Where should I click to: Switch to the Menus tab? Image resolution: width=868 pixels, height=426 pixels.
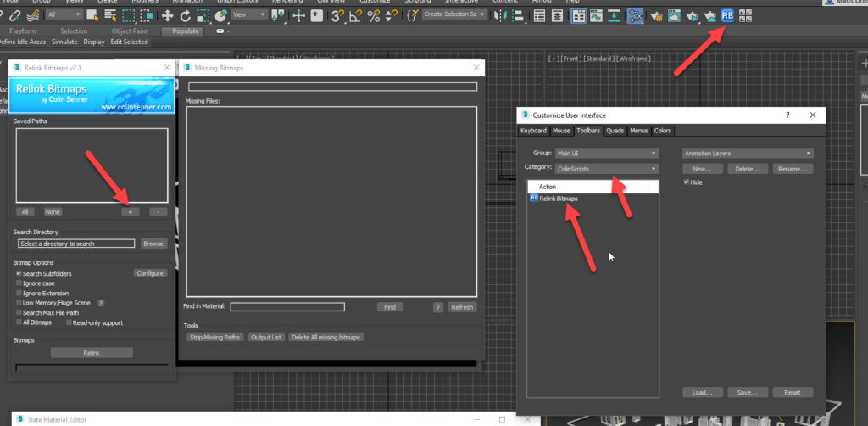pyautogui.click(x=639, y=131)
